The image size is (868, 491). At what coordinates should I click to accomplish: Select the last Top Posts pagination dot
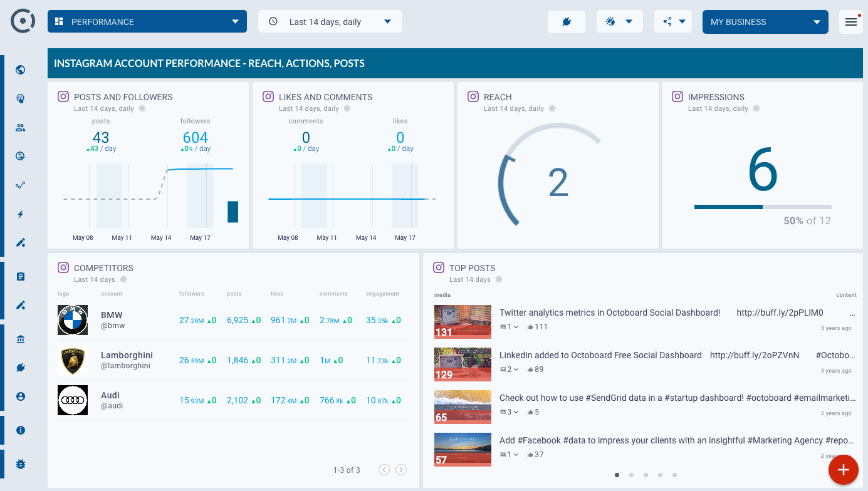point(674,475)
